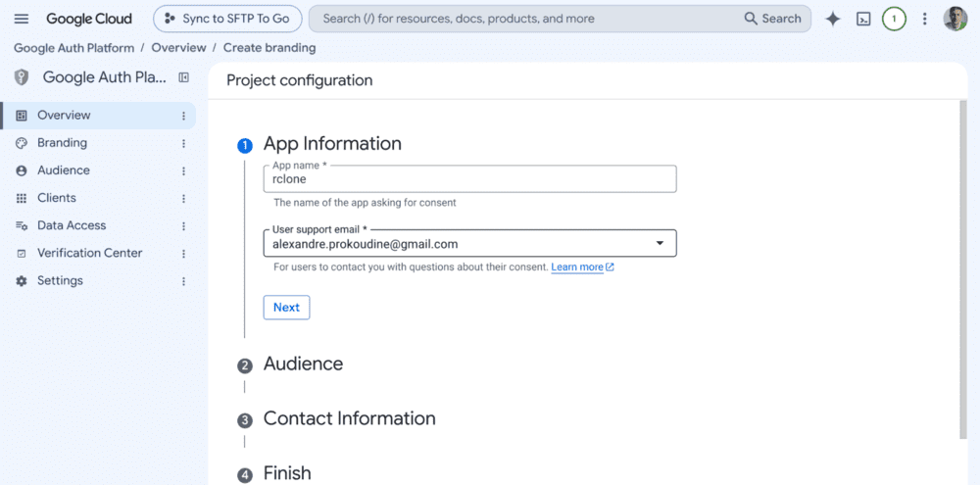This screenshot has width=980, height=485.
Task: Open more options next to Settings
Action: tap(184, 280)
